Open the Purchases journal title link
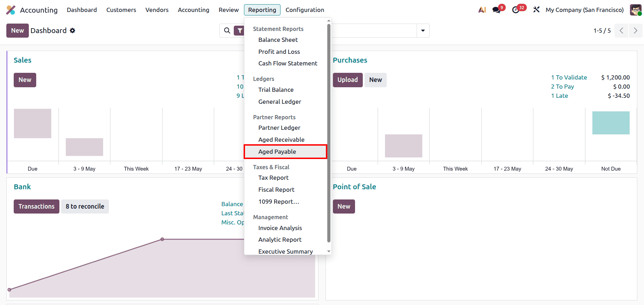This screenshot has height=305, width=644. click(350, 60)
